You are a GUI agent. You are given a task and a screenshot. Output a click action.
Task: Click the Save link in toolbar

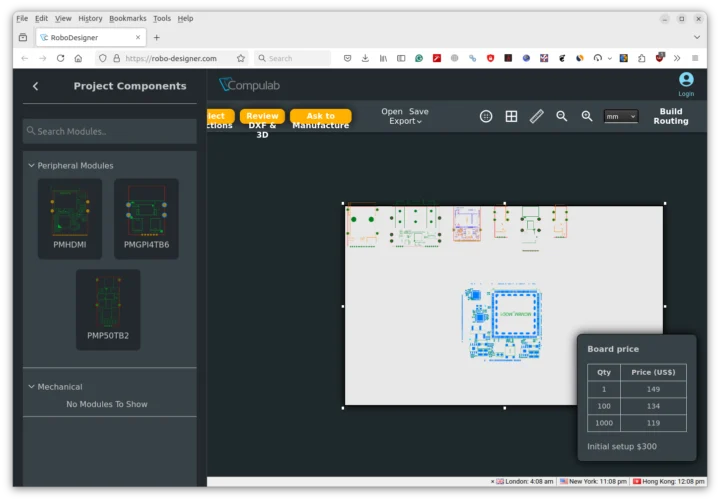click(418, 112)
